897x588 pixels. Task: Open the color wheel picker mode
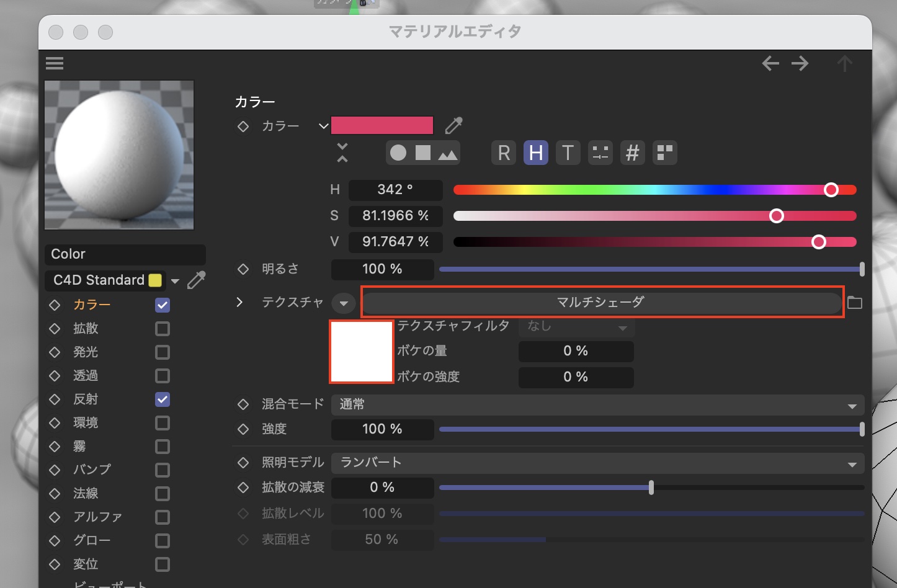tap(398, 153)
